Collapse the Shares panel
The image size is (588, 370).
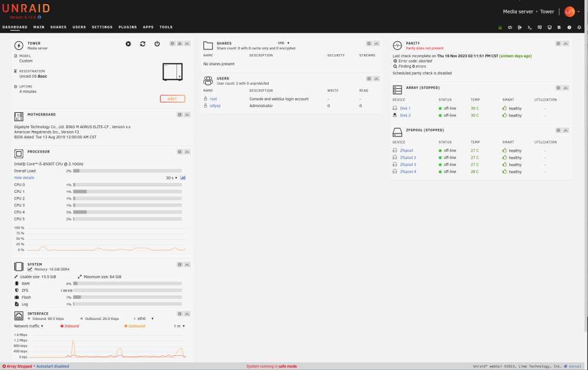(376, 44)
